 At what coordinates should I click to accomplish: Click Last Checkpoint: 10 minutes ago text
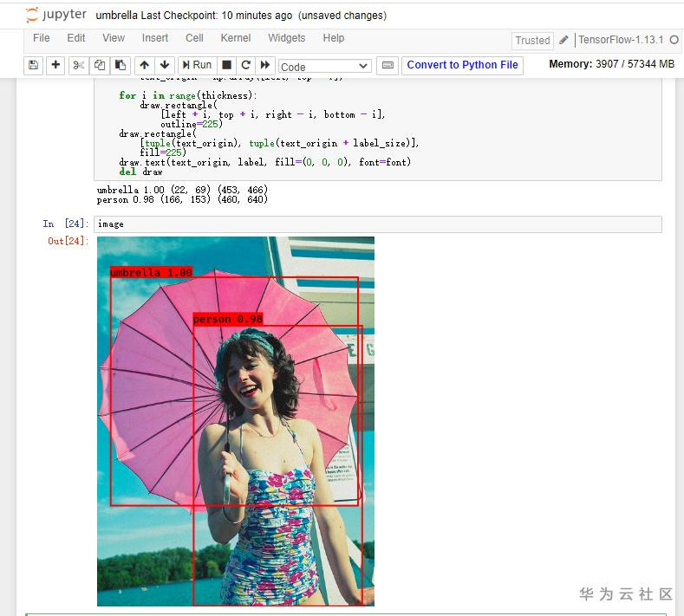217,16
